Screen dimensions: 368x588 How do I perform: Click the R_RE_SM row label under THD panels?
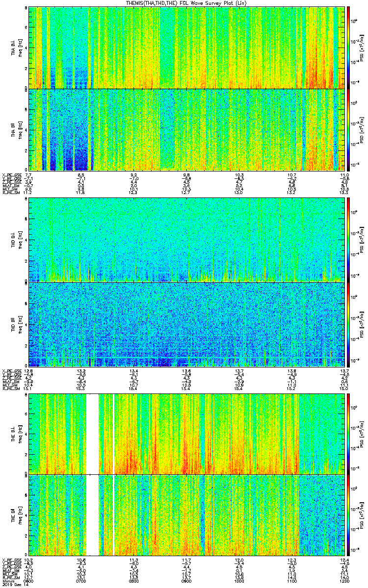(10, 389)
